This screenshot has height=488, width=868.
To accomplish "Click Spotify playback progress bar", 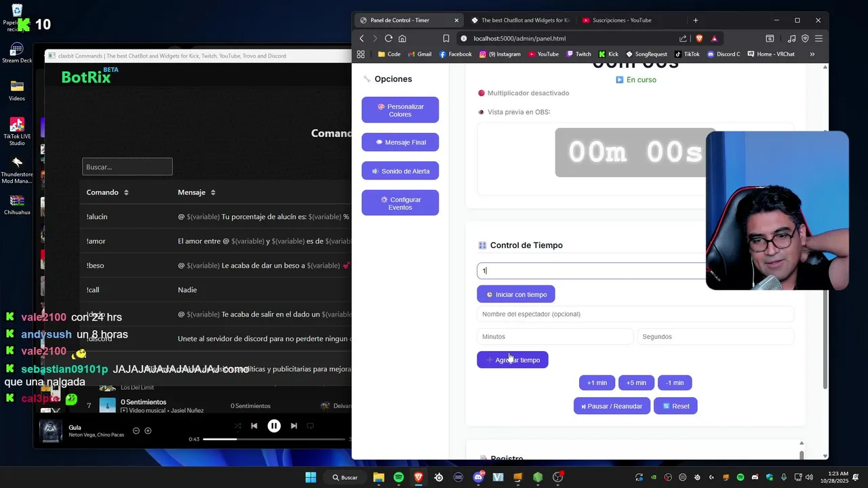I will pyautogui.click(x=274, y=439).
